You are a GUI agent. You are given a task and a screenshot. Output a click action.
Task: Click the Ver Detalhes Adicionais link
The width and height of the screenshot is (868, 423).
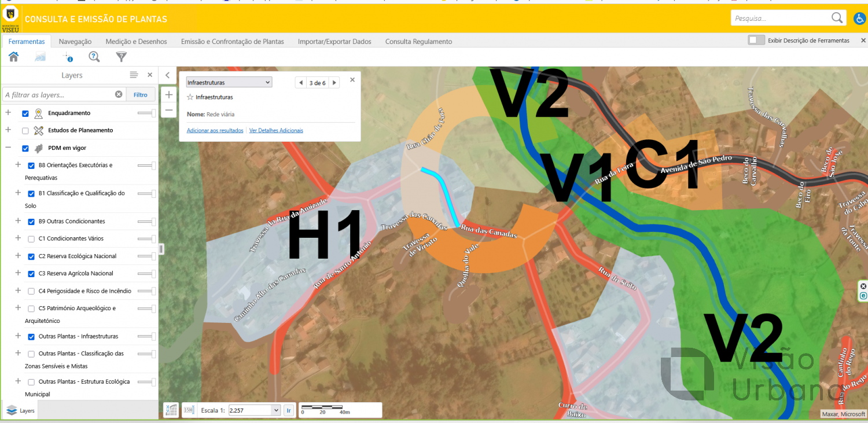(x=276, y=131)
